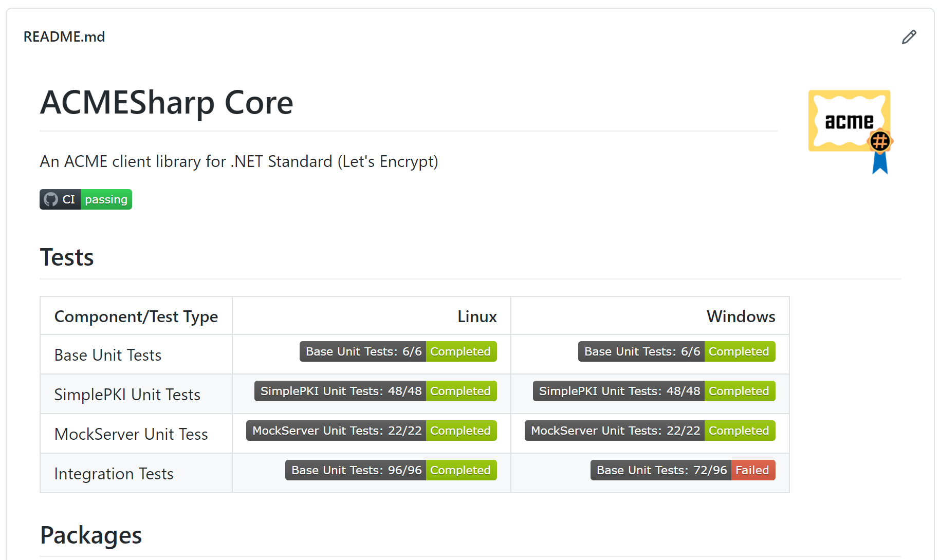Click the pencil edit README icon
The height and width of the screenshot is (560, 940).
pos(909,37)
